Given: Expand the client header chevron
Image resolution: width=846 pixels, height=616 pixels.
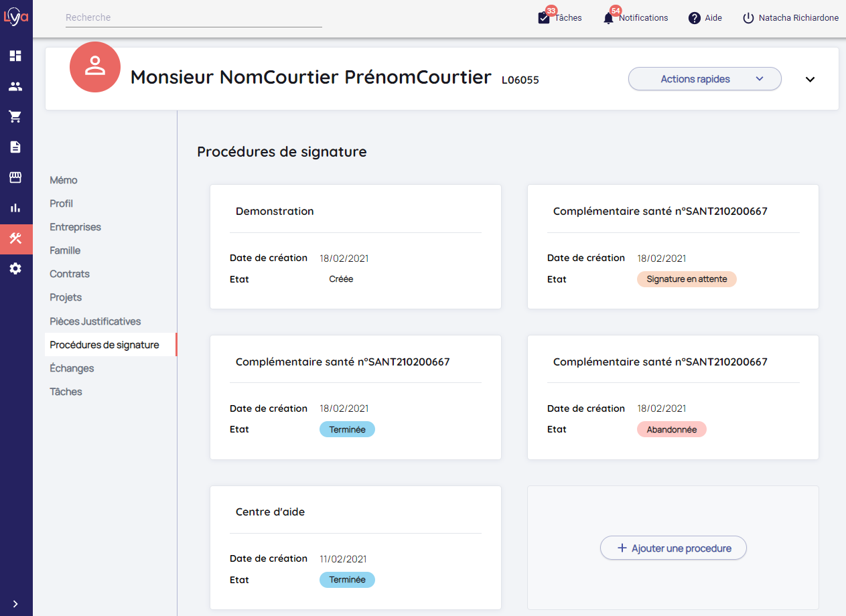Looking at the screenshot, I should coord(810,80).
